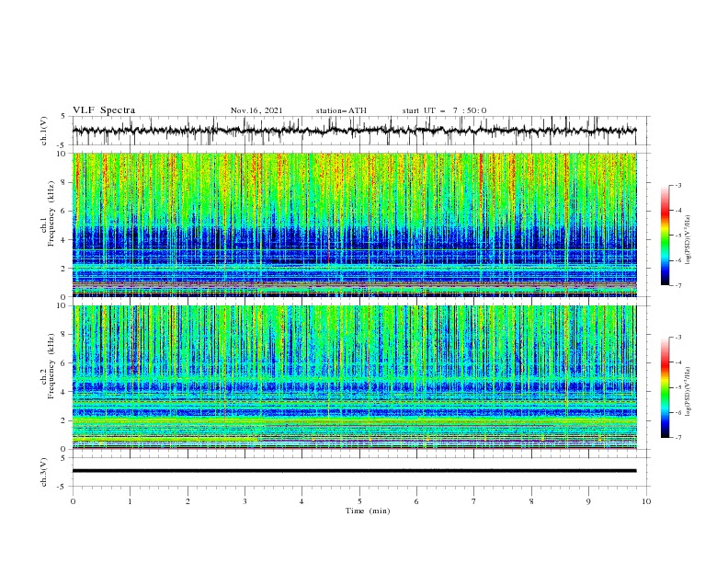Screen dimensions: 728x563
Task: Click the time axis tick label '7'
Action: coord(474,501)
